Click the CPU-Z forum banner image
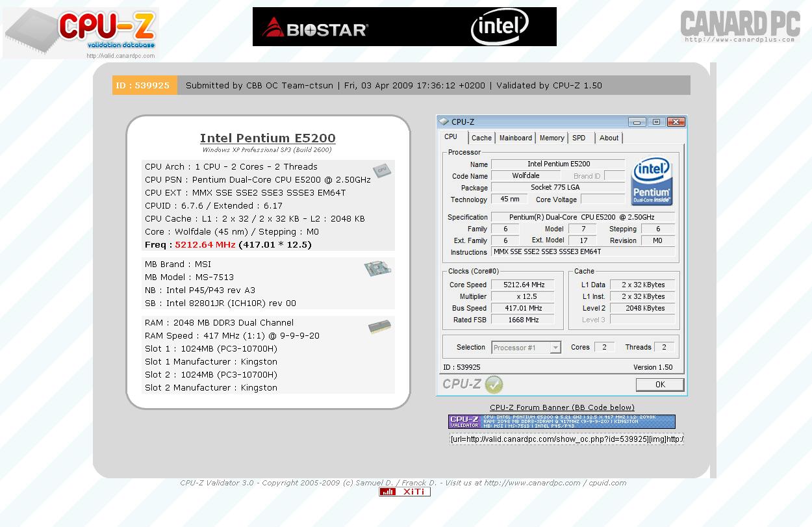 561,422
